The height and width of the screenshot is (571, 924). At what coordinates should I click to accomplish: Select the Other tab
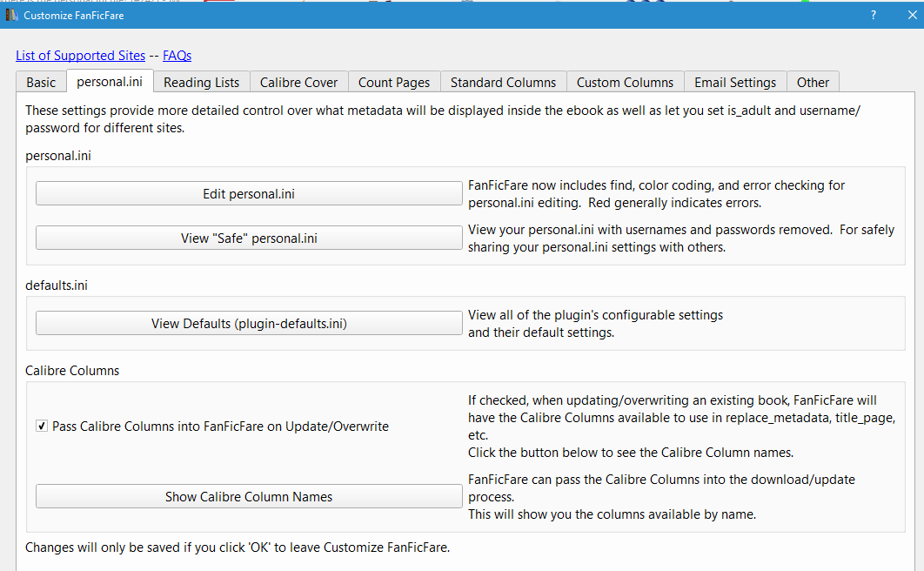point(813,83)
